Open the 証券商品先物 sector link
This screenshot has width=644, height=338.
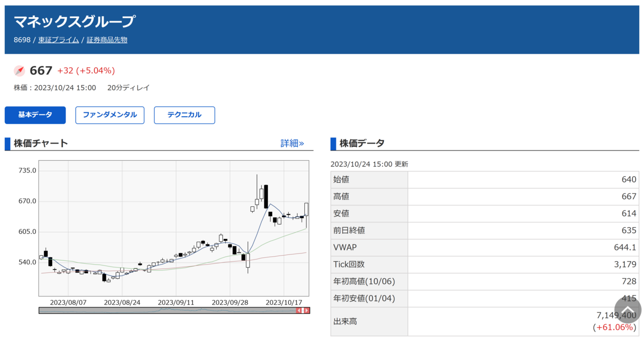point(107,40)
